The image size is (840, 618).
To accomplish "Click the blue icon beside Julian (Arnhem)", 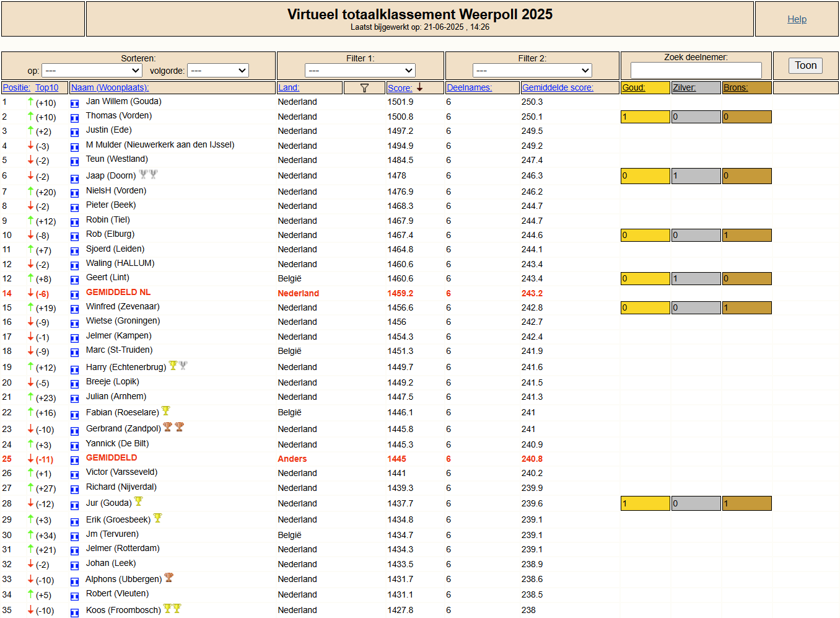I will pyautogui.click(x=74, y=399).
